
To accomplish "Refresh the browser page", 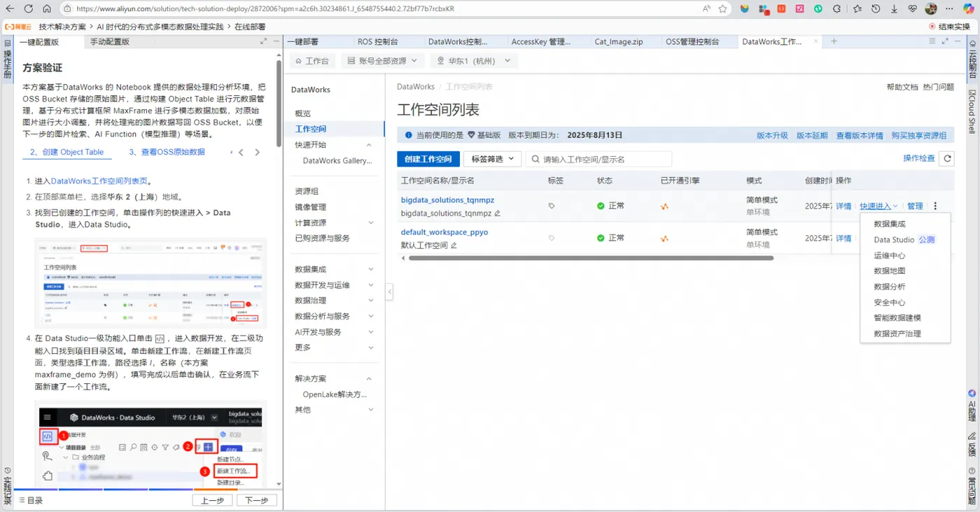I will (29, 9).
